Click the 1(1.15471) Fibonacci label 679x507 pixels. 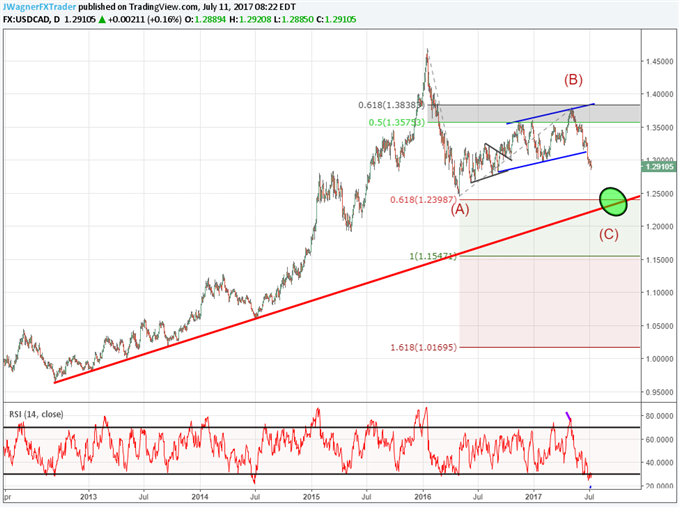(433, 256)
